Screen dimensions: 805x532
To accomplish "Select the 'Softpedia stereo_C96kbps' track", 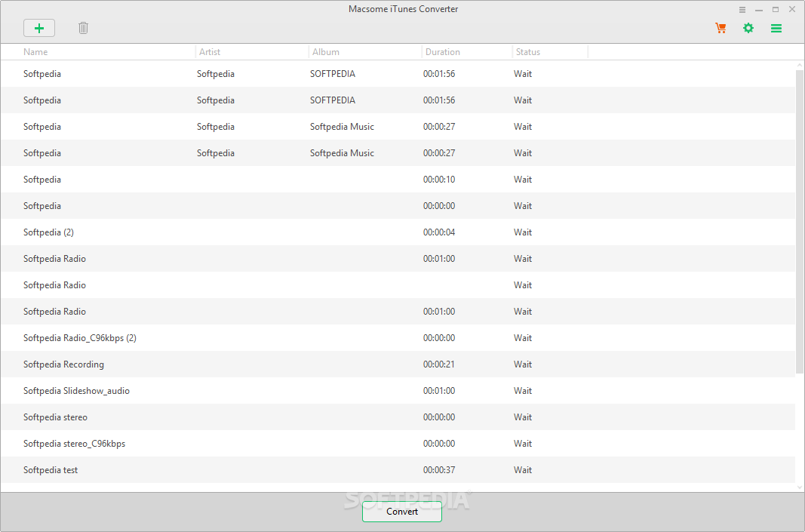I will click(398, 444).
